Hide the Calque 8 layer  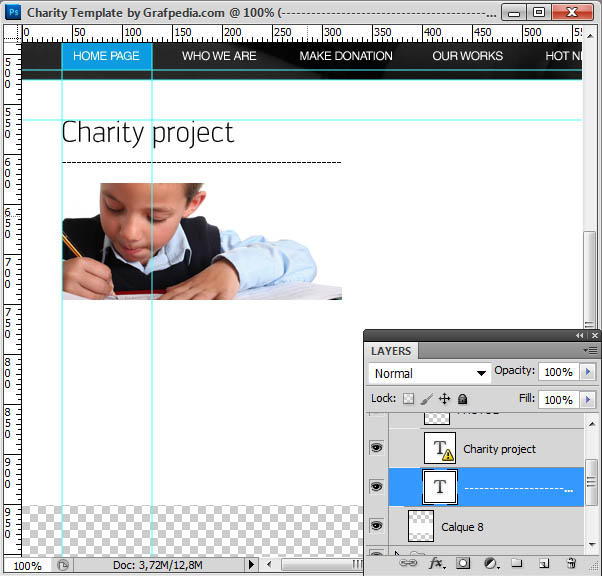point(377,525)
